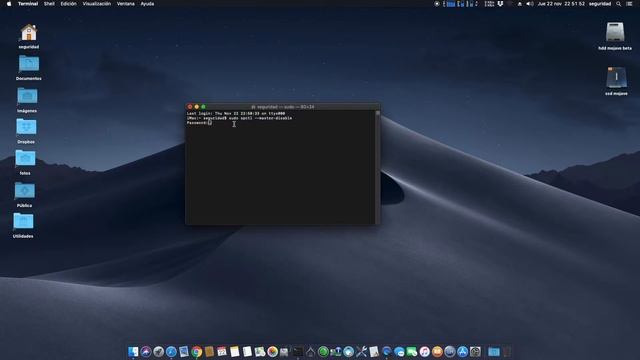This screenshot has width=640, height=360.
Task: Open App Store icon in Dock
Action: (462, 351)
